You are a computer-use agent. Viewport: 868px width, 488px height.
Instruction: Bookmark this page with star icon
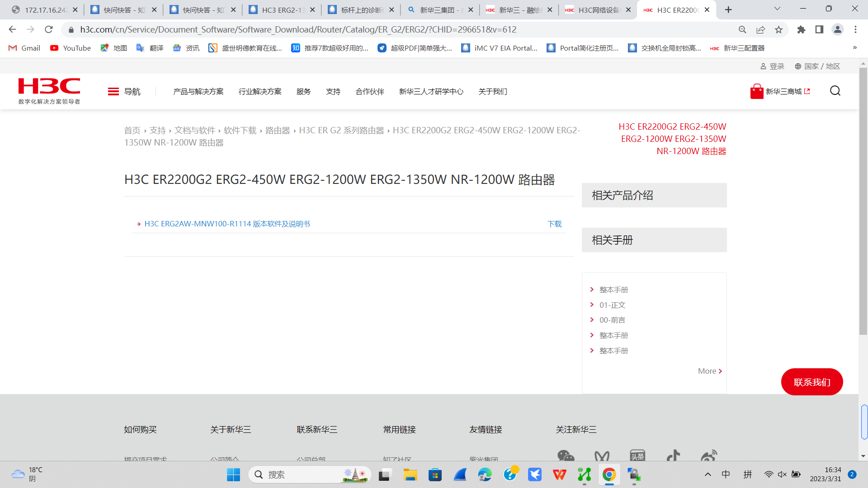click(778, 29)
